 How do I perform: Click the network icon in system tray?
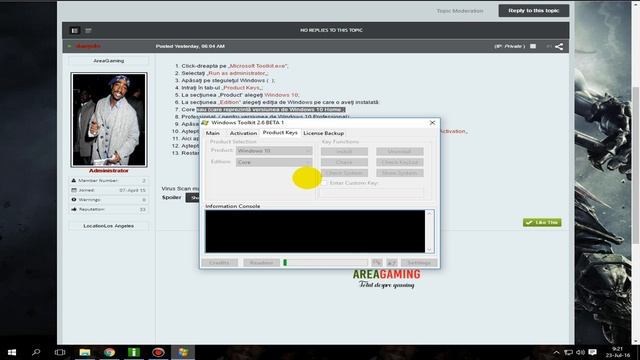(x=568, y=352)
